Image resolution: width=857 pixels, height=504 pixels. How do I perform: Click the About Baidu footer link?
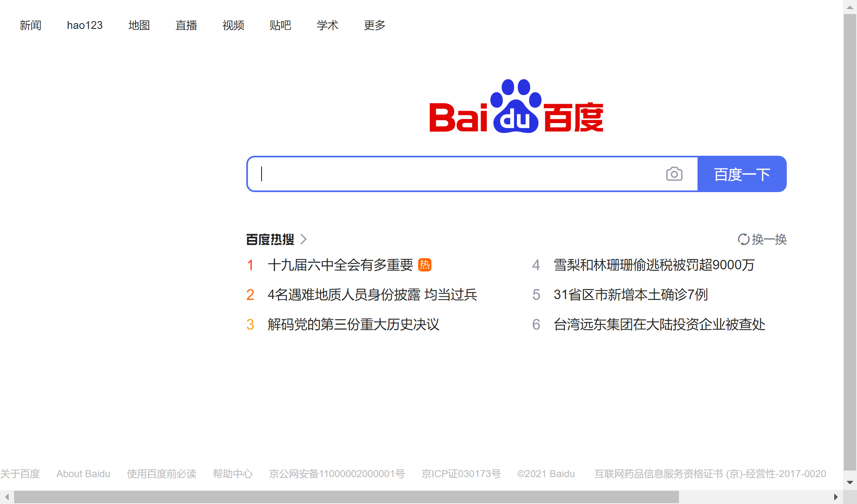83,474
